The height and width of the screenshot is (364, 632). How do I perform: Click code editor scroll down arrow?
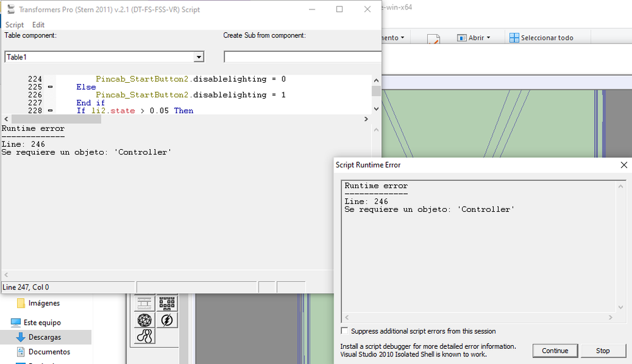click(376, 109)
